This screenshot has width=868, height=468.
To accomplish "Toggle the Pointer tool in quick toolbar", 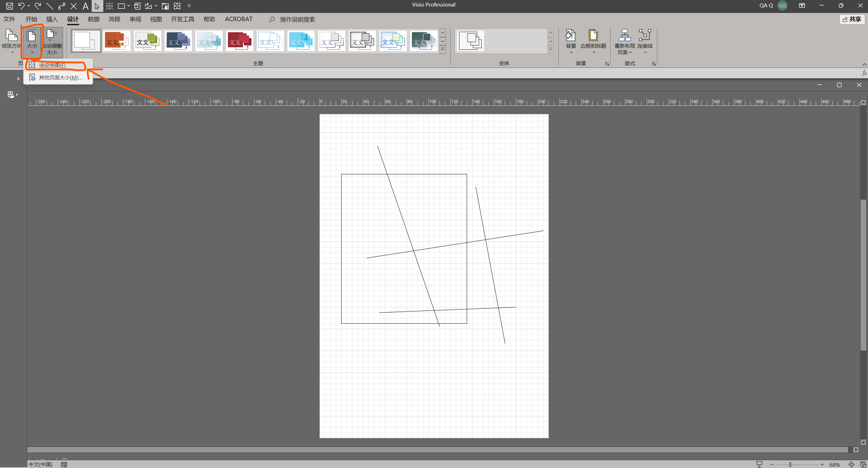I will (x=97, y=6).
